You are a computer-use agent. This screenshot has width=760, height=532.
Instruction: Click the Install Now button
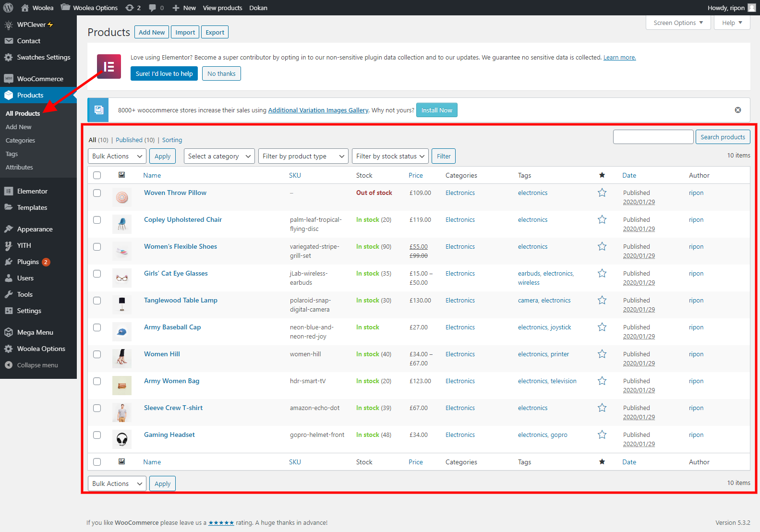436,110
